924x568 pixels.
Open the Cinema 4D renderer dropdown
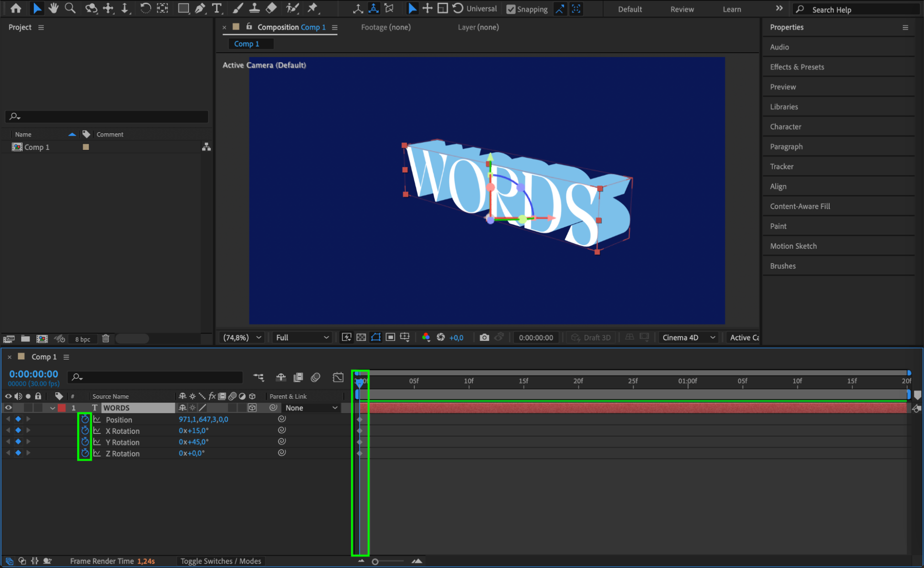coord(688,337)
